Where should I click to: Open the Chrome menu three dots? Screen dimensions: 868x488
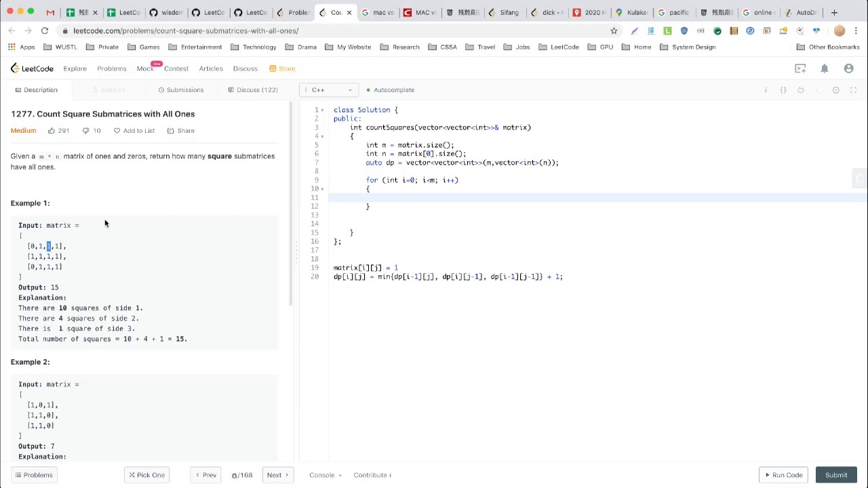(x=856, y=30)
